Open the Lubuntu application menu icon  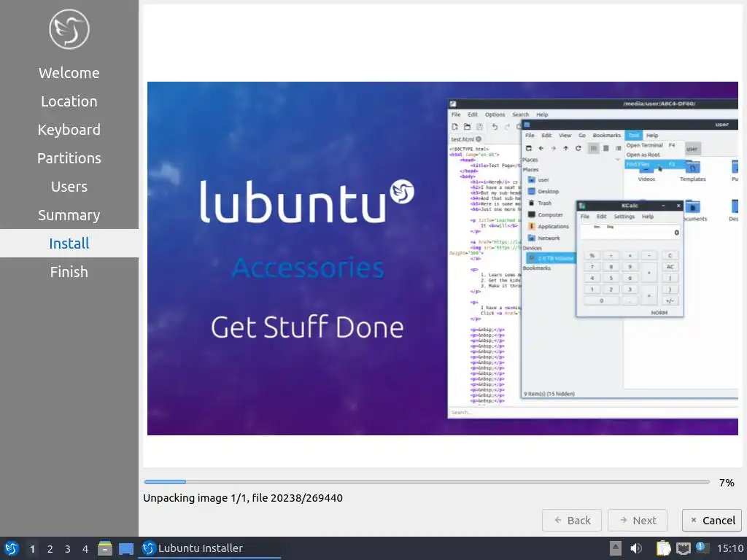pos(11,548)
